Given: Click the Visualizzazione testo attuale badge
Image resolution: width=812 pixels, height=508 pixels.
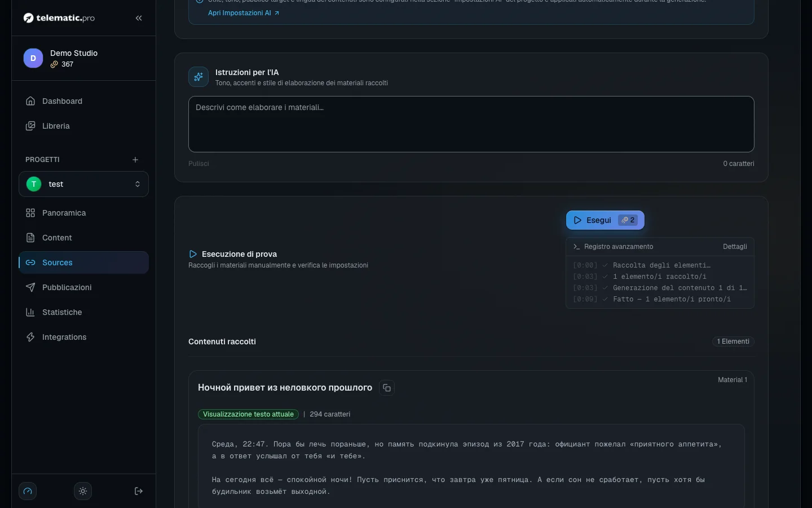Looking at the screenshot, I should click(248, 414).
